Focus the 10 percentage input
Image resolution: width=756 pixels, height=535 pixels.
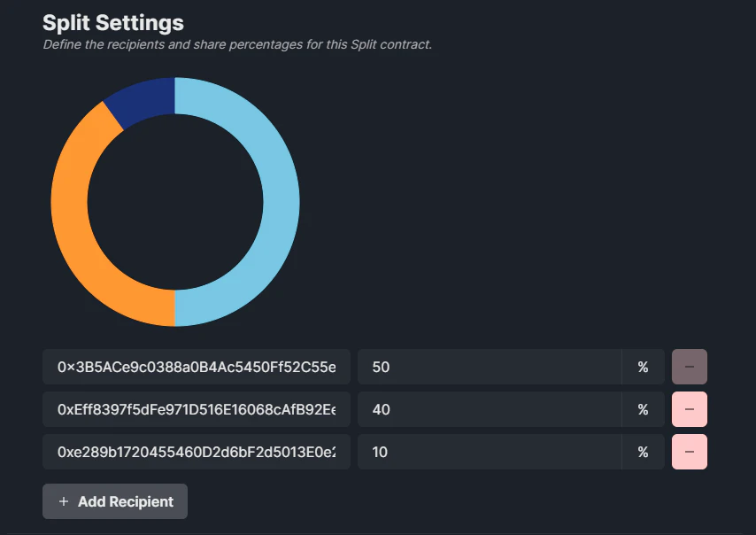click(x=490, y=452)
